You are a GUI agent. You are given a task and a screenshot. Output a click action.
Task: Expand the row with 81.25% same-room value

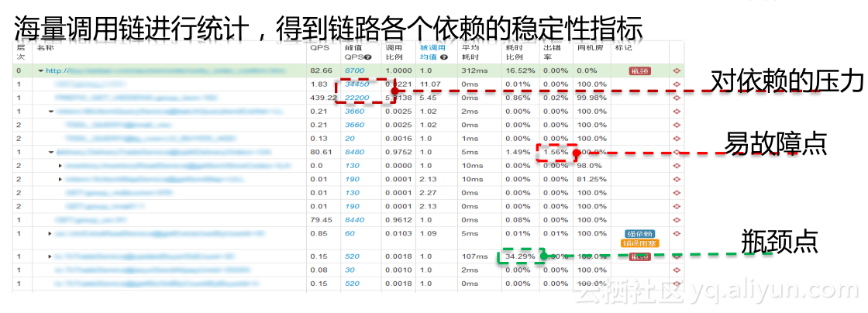60,179
